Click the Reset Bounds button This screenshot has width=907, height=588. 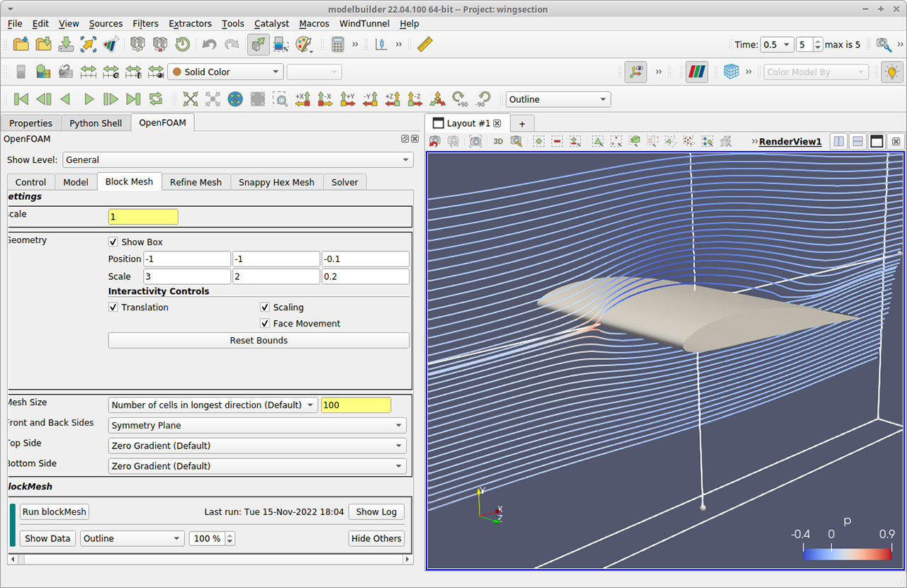(x=258, y=340)
